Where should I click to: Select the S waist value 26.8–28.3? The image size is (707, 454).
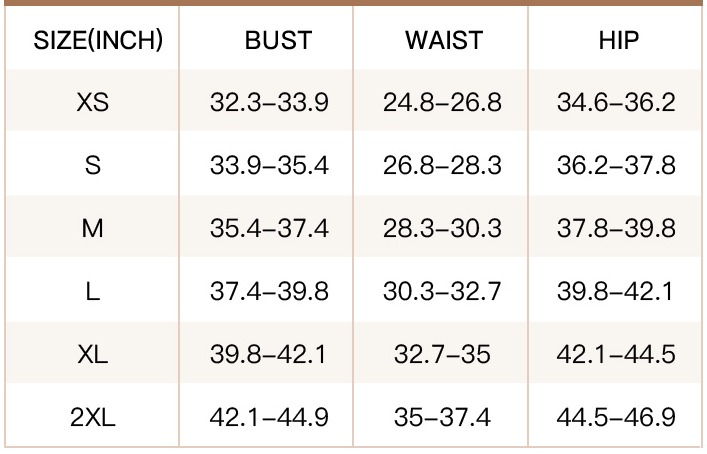click(442, 165)
